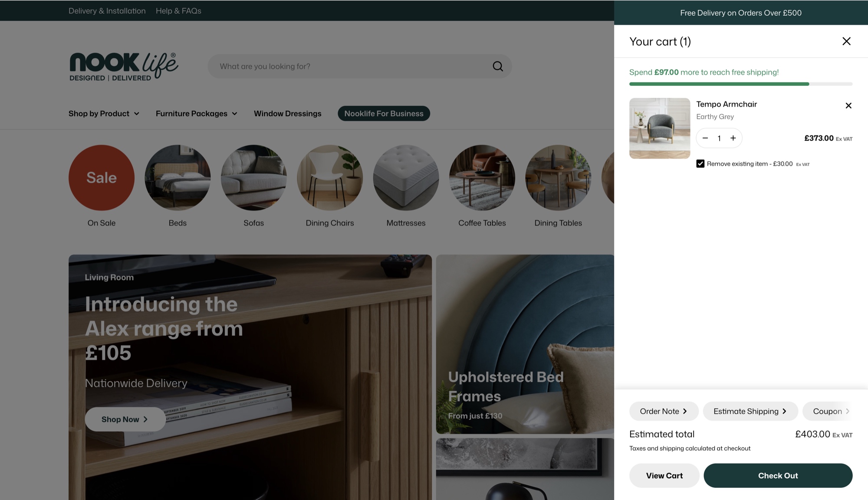This screenshot has height=500, width=868.
Task: Click the search magnifier icon
Action: (497, 66)
